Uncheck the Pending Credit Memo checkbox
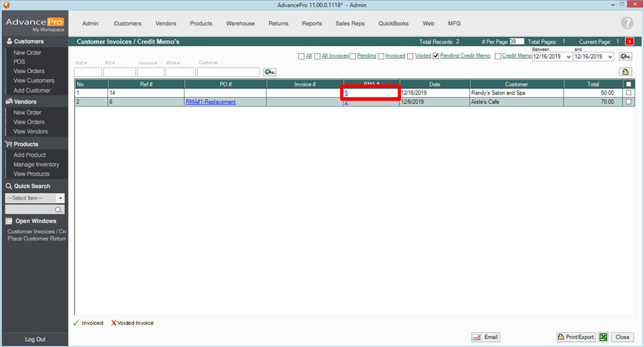 click(436, 56)
